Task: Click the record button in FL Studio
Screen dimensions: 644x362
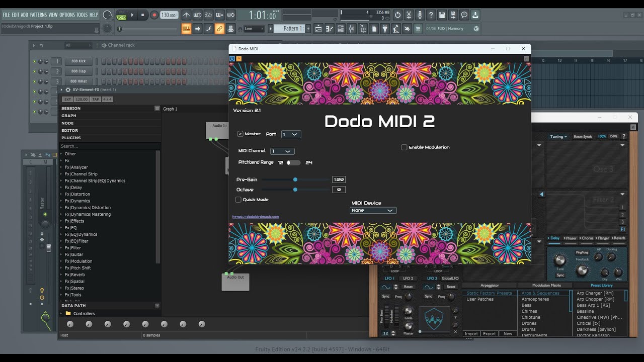Action: (154, 15)
